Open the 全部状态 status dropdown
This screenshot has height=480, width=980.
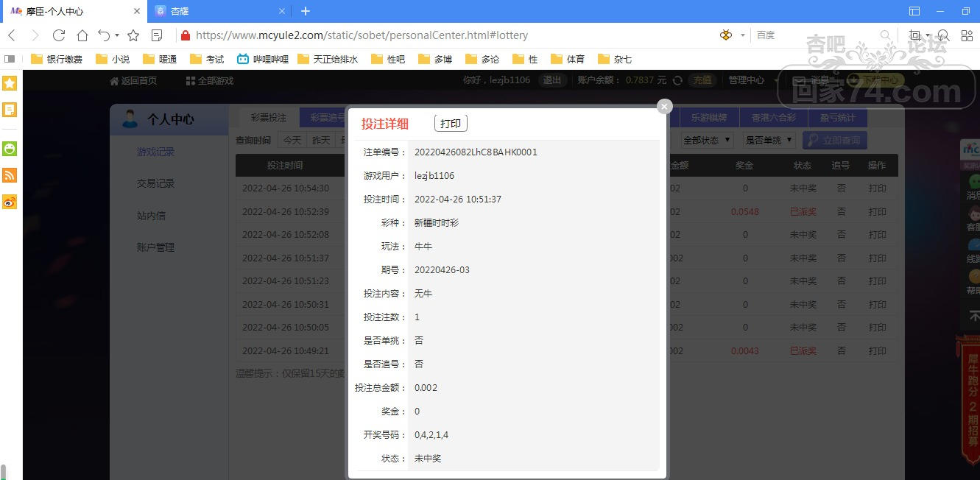click(x=706, y=140)
